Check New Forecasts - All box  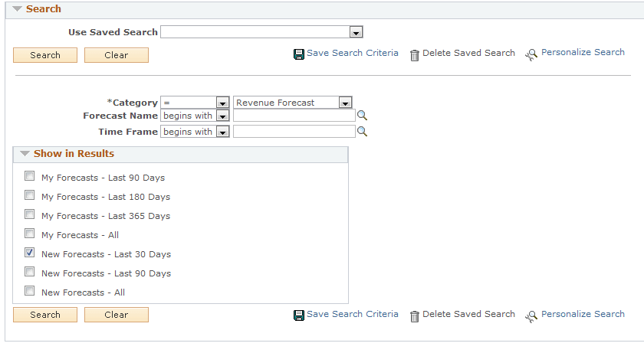click(29, 291)
